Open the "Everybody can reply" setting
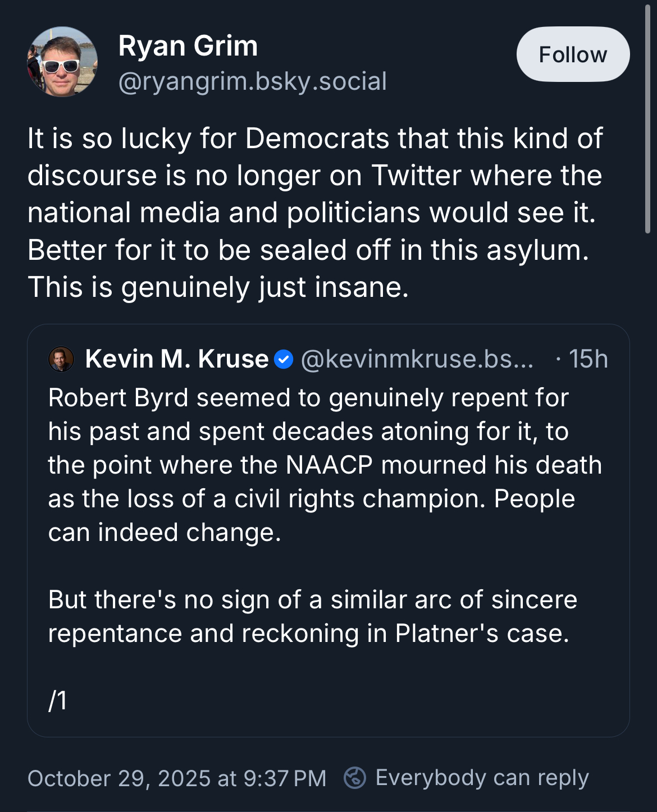Screen dimensions: 657x812 point(482,778)
